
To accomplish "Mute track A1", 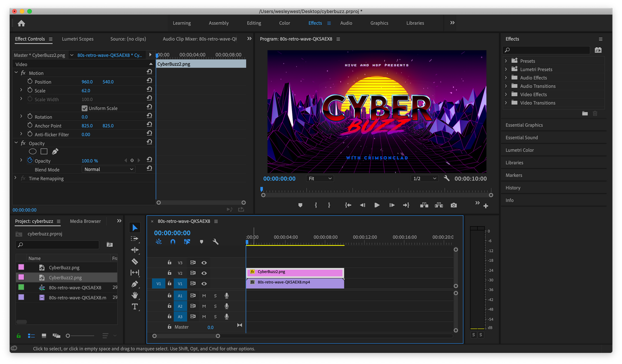I will coord(204,296).
